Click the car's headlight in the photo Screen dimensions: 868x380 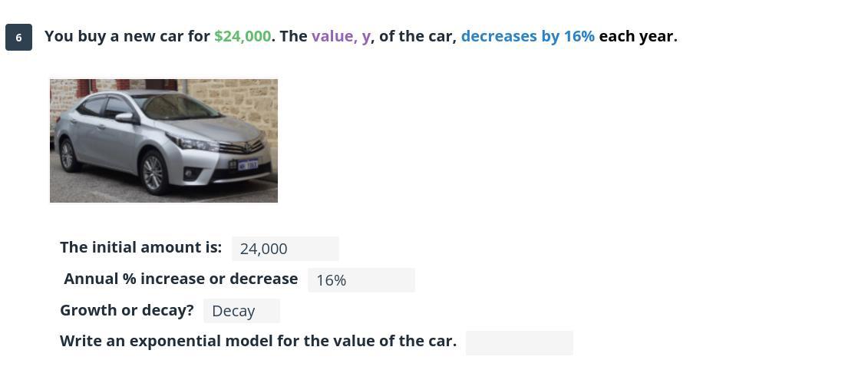tap(196, 143)
